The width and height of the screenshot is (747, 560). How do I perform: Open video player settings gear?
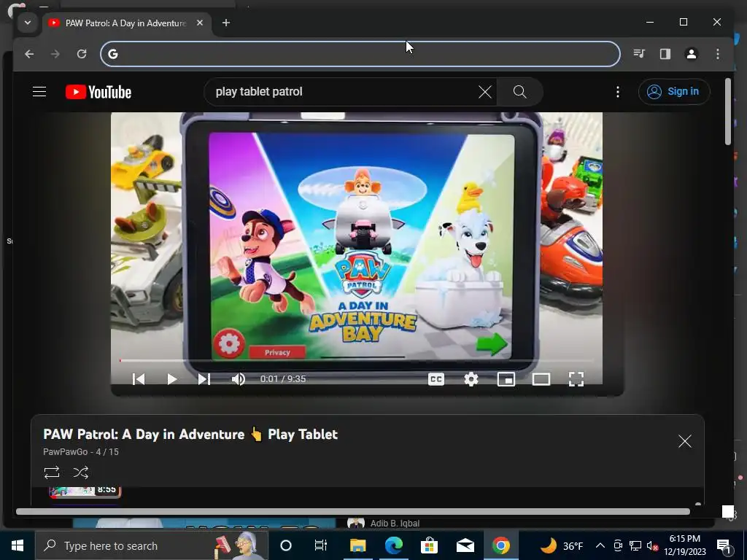(471, 379)
